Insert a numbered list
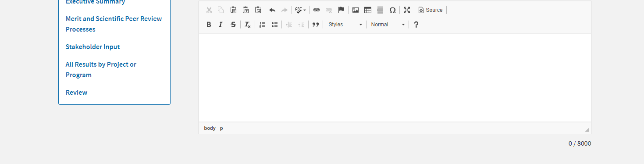 [x=262, y=25]
